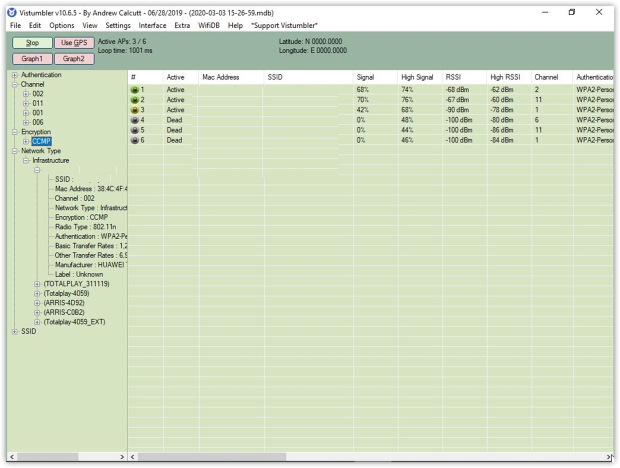
Task: Click the signal icon for access point 1
Action: (x=135, y=90)
